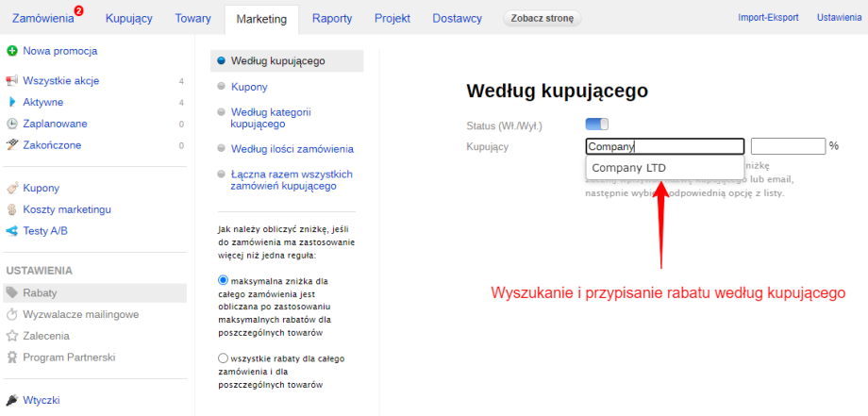Click the Kupujący search field with Company
The width and height of the screenshot is (868, 416).
tap(664, 146)
